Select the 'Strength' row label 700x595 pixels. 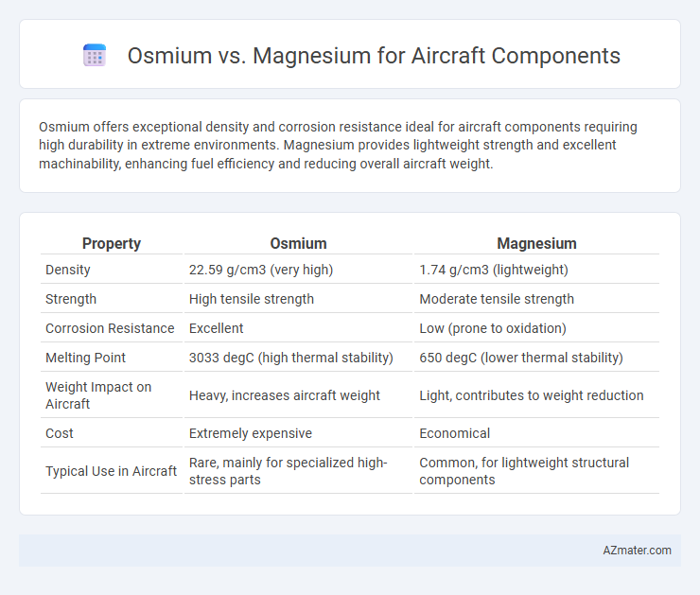coord(71,299)
